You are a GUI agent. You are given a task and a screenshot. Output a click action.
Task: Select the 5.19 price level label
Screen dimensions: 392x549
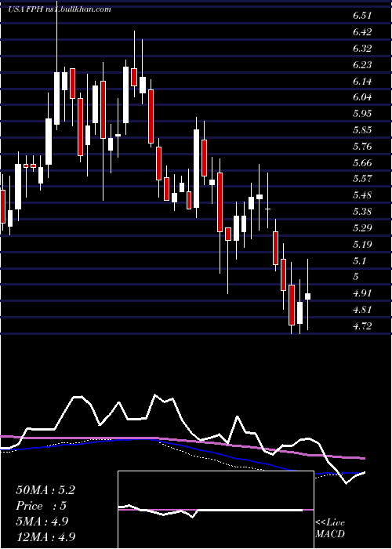point(362,245)
